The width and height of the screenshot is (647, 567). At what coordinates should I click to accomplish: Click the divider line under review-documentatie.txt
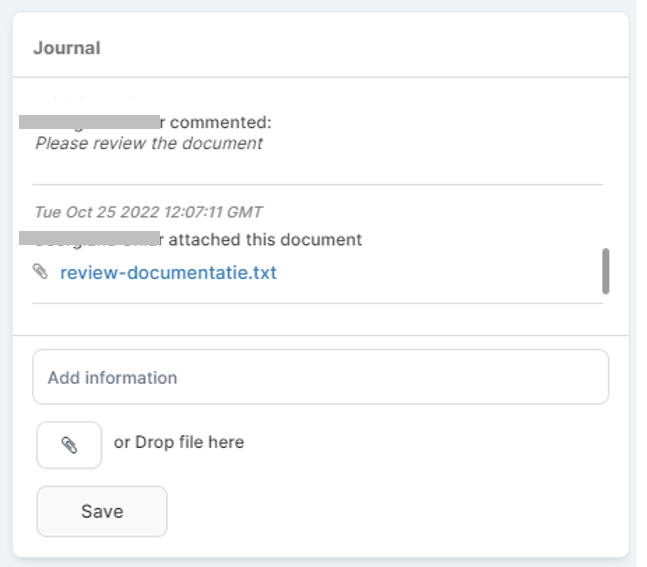coord(317,303)
